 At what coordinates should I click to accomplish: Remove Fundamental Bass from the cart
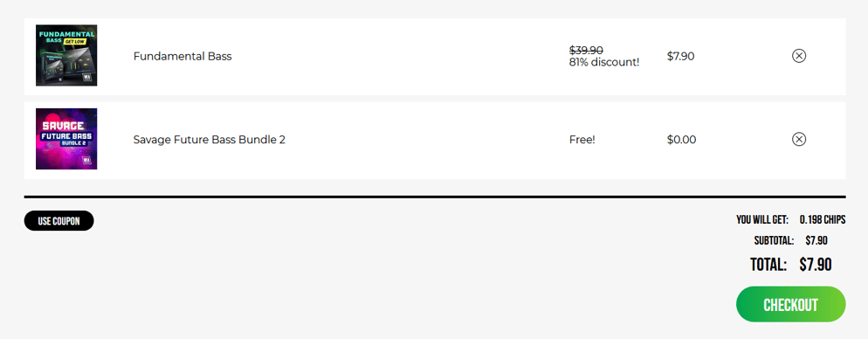pos(799,55)
